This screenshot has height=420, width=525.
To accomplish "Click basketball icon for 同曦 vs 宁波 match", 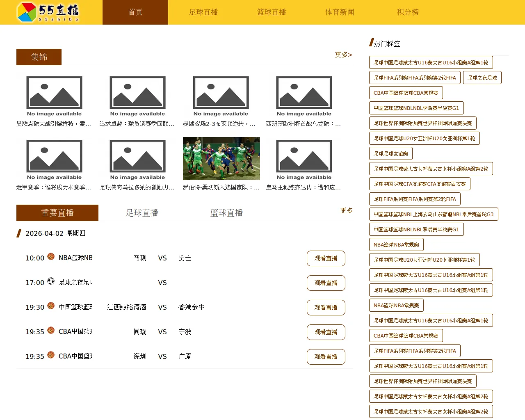I will [x=51, y=330].
